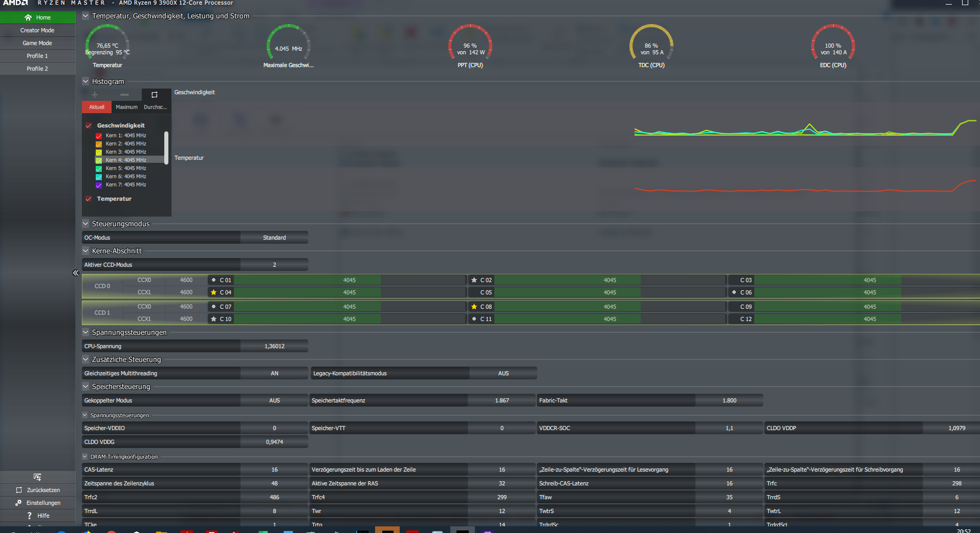Click Legacy-Kompatibilitätsmodus AUS value
The image size is (980, 533).
coord(504,373)
